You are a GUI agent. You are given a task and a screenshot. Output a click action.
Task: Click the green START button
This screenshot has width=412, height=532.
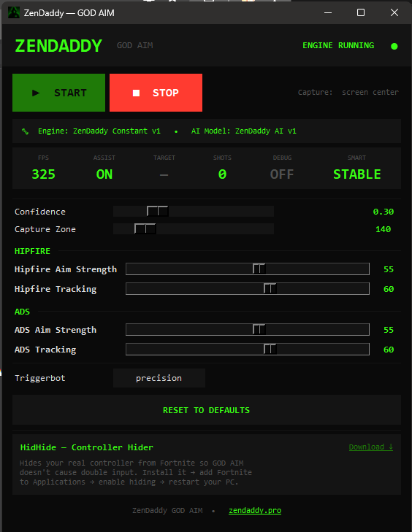click(x=58, y=93)
